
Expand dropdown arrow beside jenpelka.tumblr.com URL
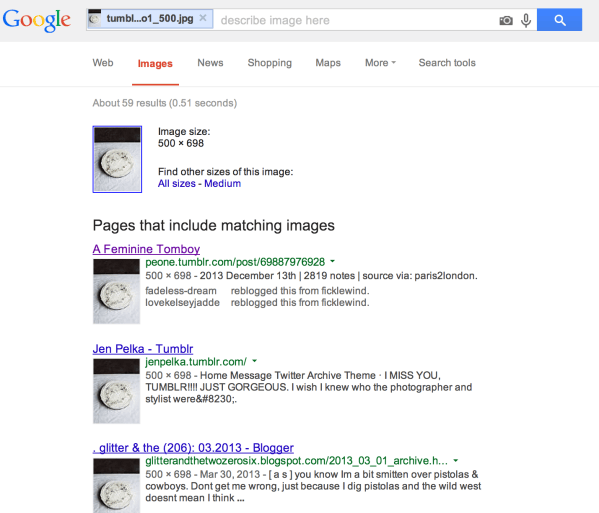(254, 361)
